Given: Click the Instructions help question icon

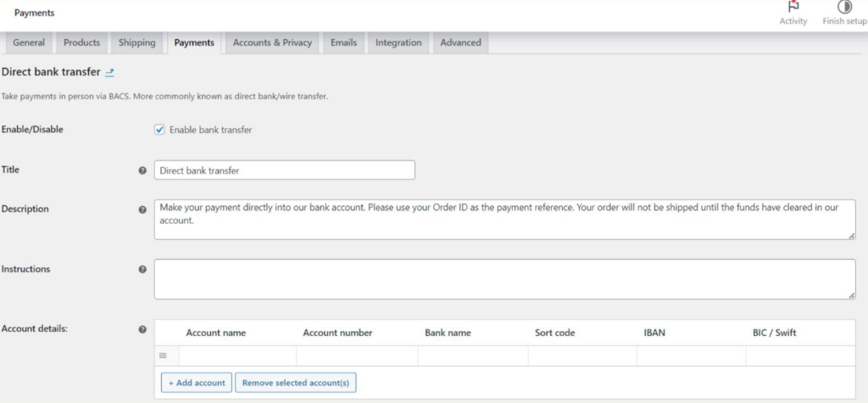Looking at the screenshot, I should click(x=142, y=270).
